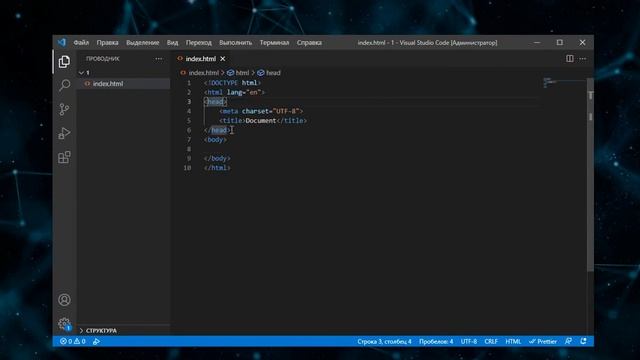Viewport: 640px width, 360px height.
Task: Open the Правка menu
Action: 107,42
